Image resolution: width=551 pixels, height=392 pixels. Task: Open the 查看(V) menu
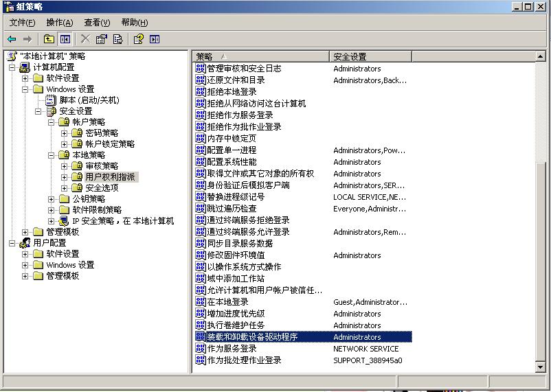(x=97, y=23)
